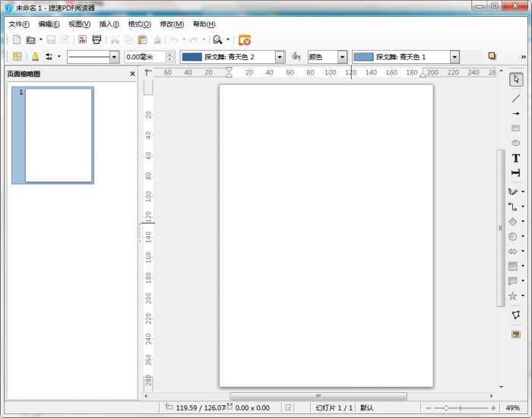The height and width of the screenshot is (418, 532).
Task: Click the Export as PDF icon
Action: tap(82, 40)
